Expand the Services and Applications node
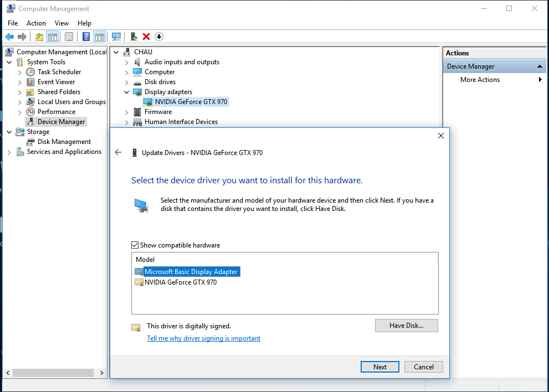 (9, 152)
